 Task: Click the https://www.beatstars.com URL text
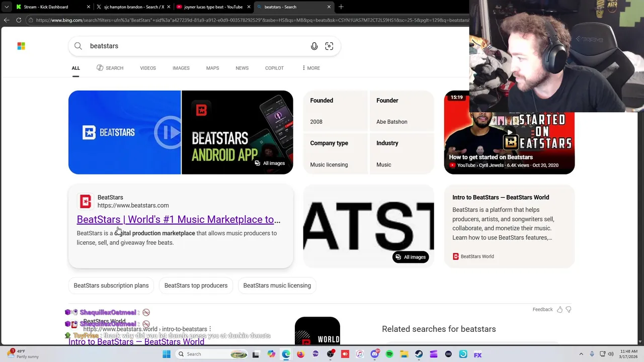point(133,205)
